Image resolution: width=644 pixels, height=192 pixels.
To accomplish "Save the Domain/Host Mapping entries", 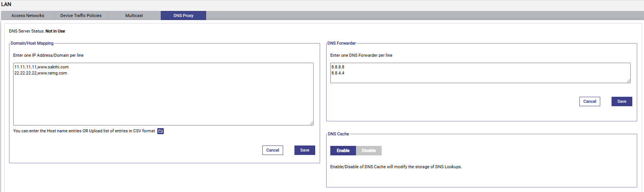I will tap(305, 150).
